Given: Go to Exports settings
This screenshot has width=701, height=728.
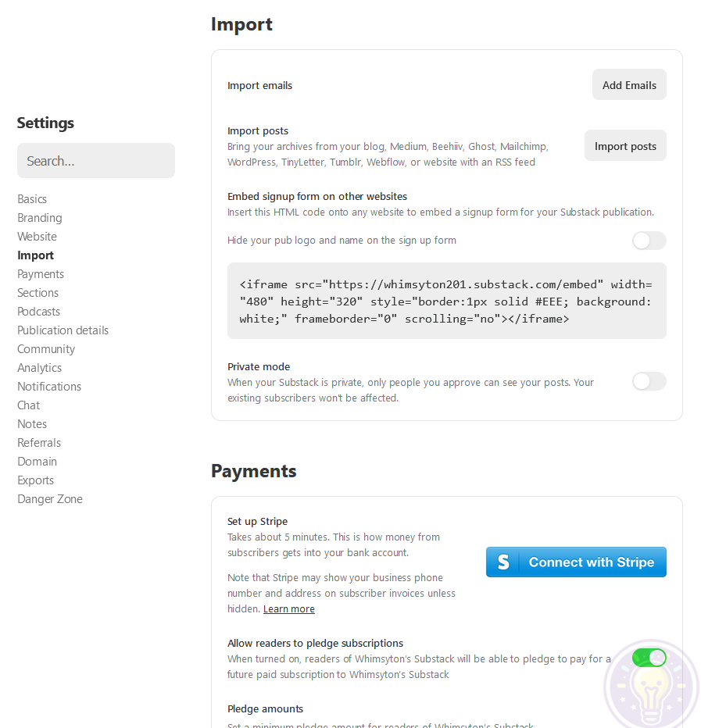Looking at the screenshot, I should 35,480.
